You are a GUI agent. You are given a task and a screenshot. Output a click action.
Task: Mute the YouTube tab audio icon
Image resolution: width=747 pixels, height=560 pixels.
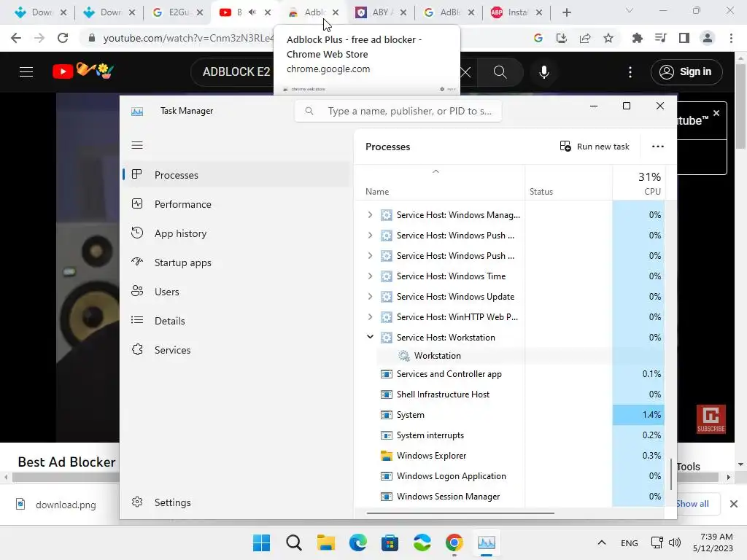click(x=252, y=12)
